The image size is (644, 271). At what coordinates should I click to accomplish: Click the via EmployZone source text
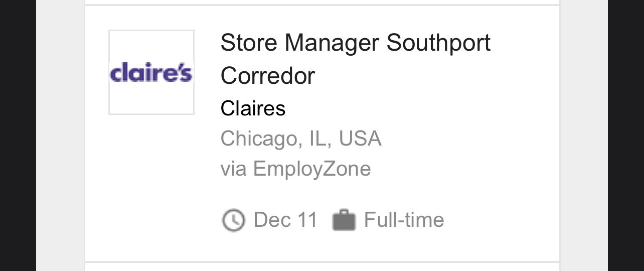(295, 169)
